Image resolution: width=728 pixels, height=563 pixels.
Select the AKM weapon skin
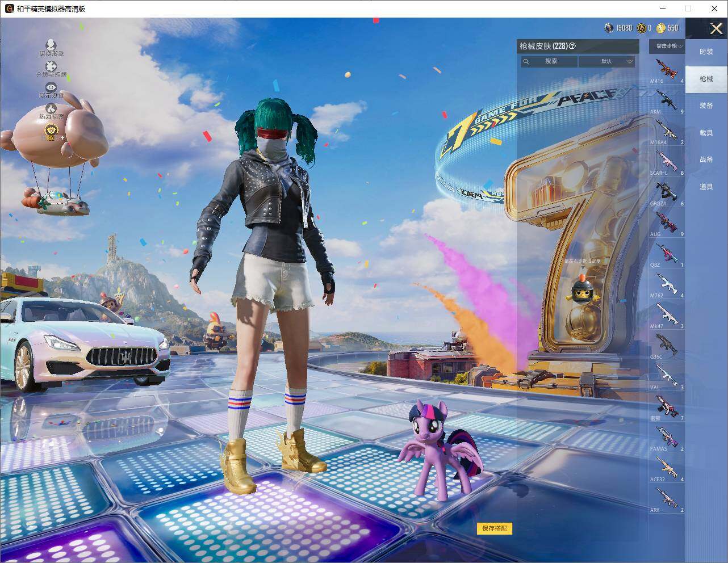pos(667,101)
